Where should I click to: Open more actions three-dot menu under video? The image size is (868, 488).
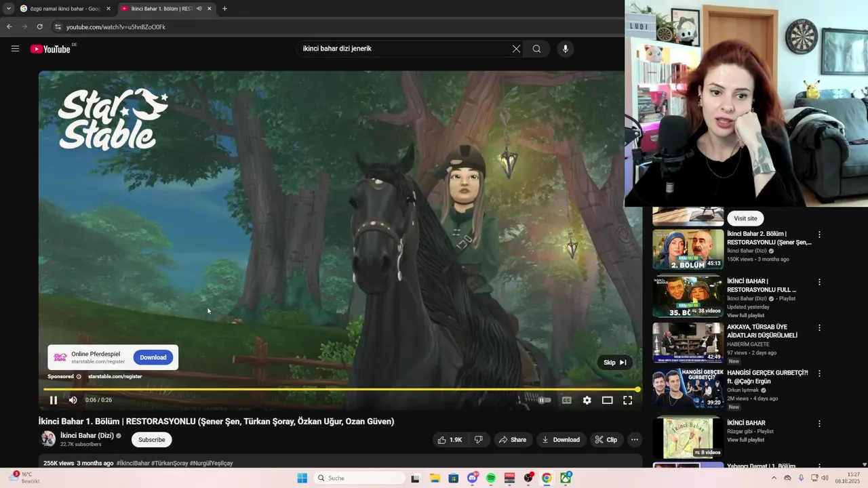click(635, 440)
